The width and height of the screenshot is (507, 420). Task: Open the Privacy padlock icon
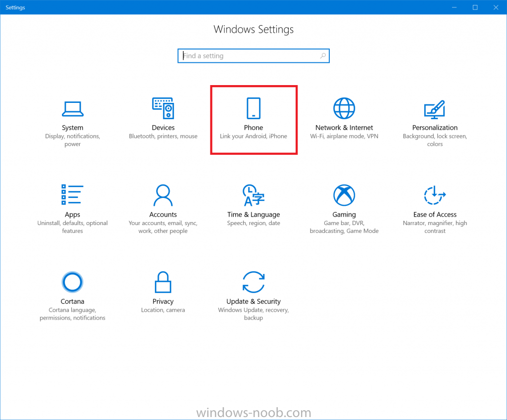point(163,282)
